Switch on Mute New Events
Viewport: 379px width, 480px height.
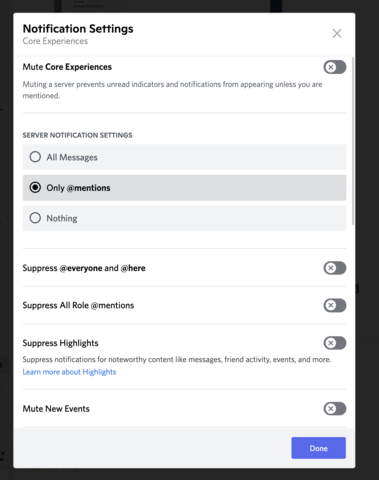click(335, 409)
